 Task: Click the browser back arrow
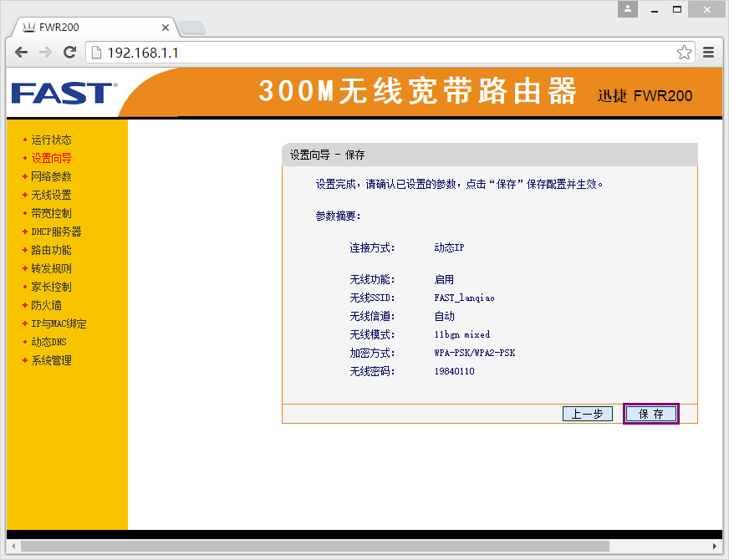click(22, 52)
